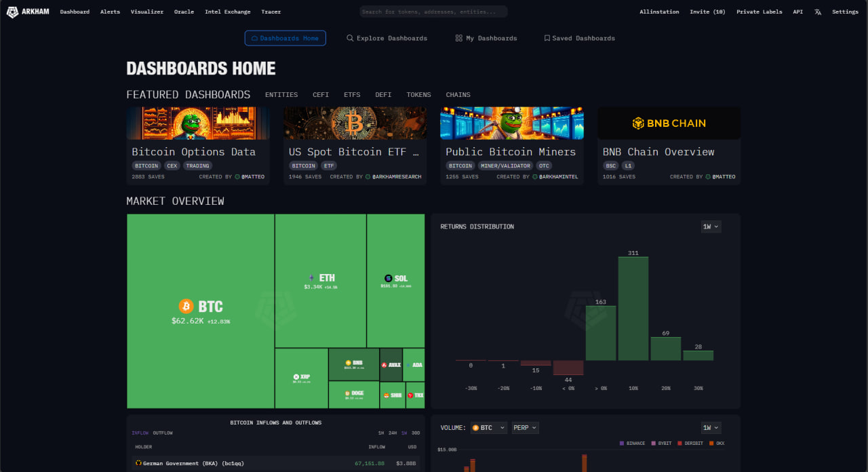
Task: Select the 30D timeframe for Bitcoin flows
Action: (416, 433)
